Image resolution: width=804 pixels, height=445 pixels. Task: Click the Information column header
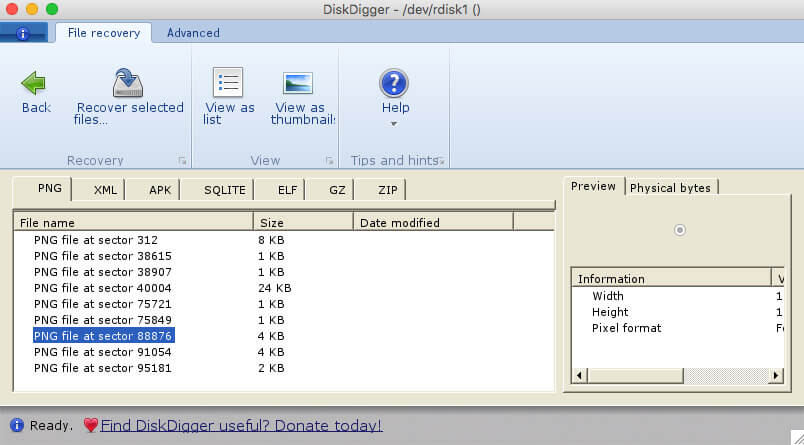671,278
